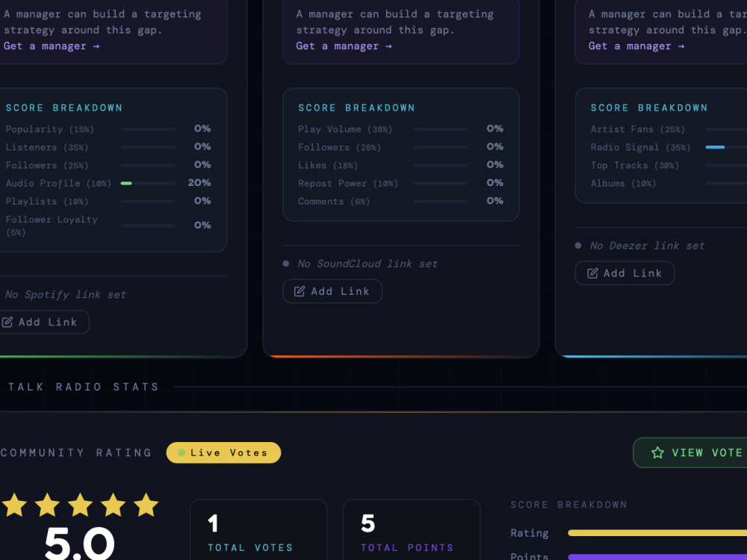The height and width of the screenshot is (560, 747).
Task: Click Add Link under No SoundCloud link set
Action: click(332, 291)
